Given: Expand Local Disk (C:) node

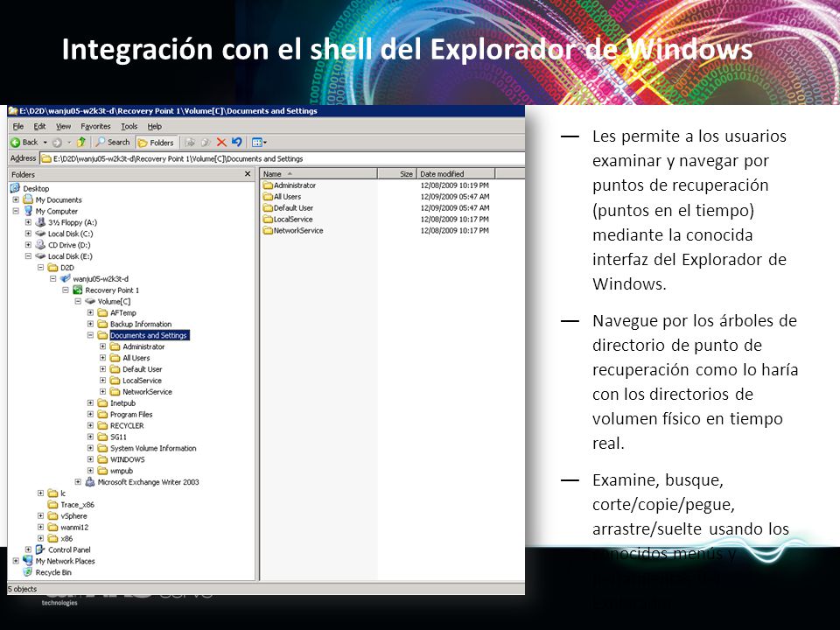Looking at the screenshot, I should click(x=28, y=234).
